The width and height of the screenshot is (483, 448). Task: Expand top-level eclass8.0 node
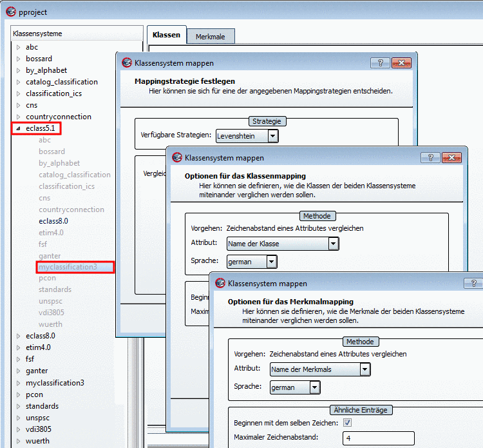coord(18,336)
